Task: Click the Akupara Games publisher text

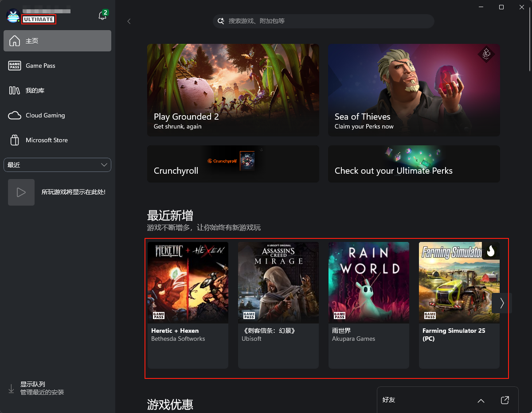Action: click(x=353, y=339)
